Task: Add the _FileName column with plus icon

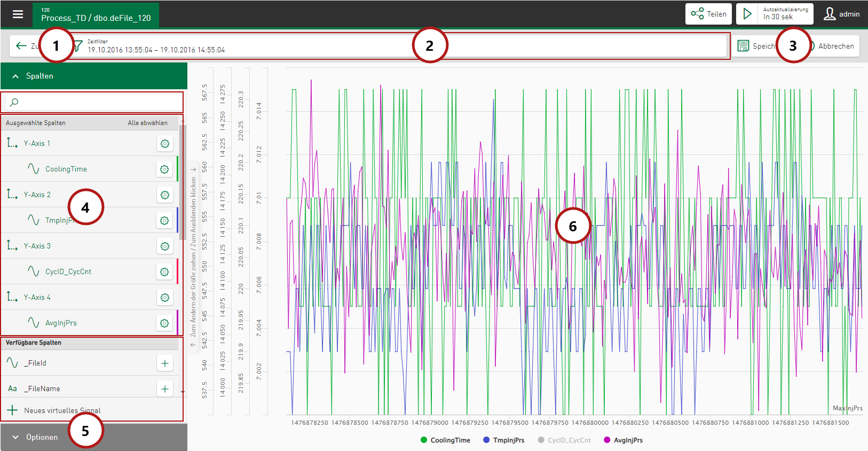Action: point(165,389)
